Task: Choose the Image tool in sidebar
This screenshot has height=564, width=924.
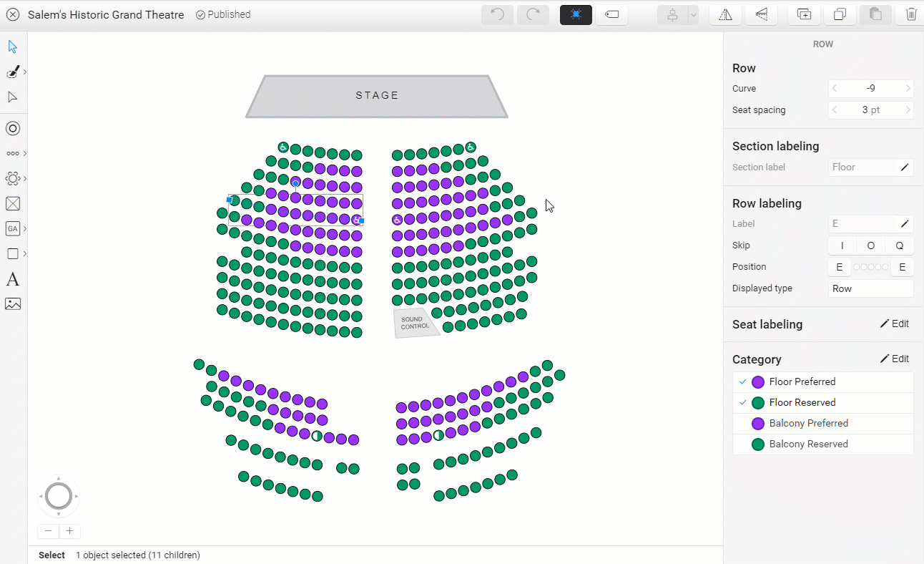Action: 12,303
